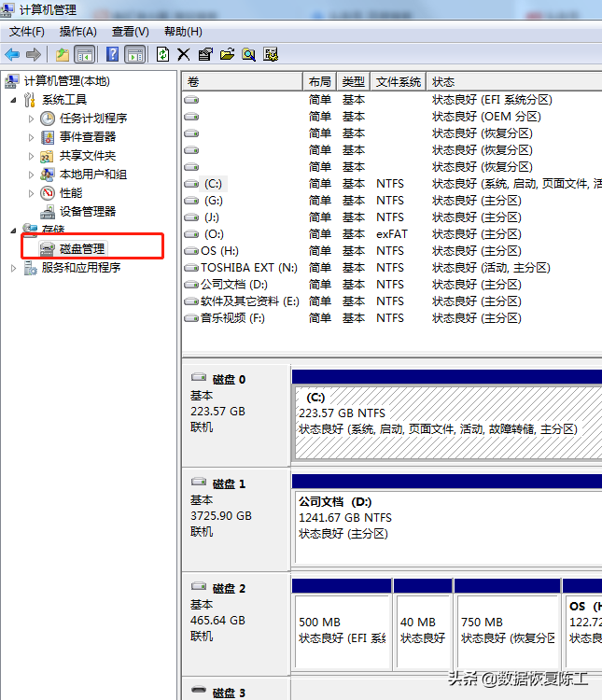The width and height of the screenshot is (602, 700).
Task: Select the (J:) volume row
Action: [392, 217]
